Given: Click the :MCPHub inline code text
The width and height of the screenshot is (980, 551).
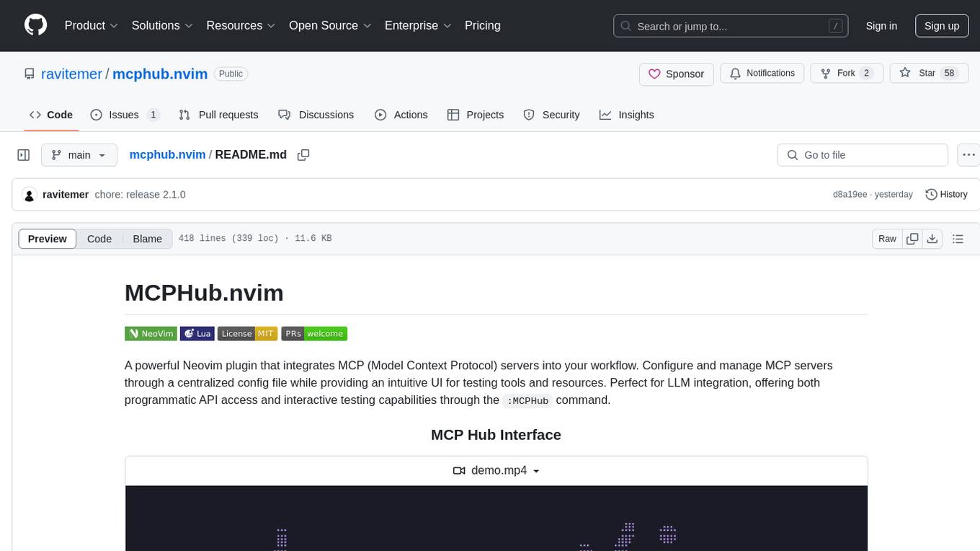Looking at the screenshot, I should pos(529,400).
